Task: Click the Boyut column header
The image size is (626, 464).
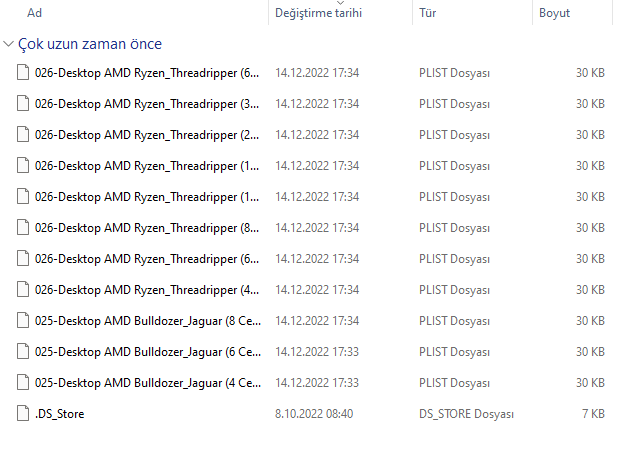Action: (x=554, y=13)
